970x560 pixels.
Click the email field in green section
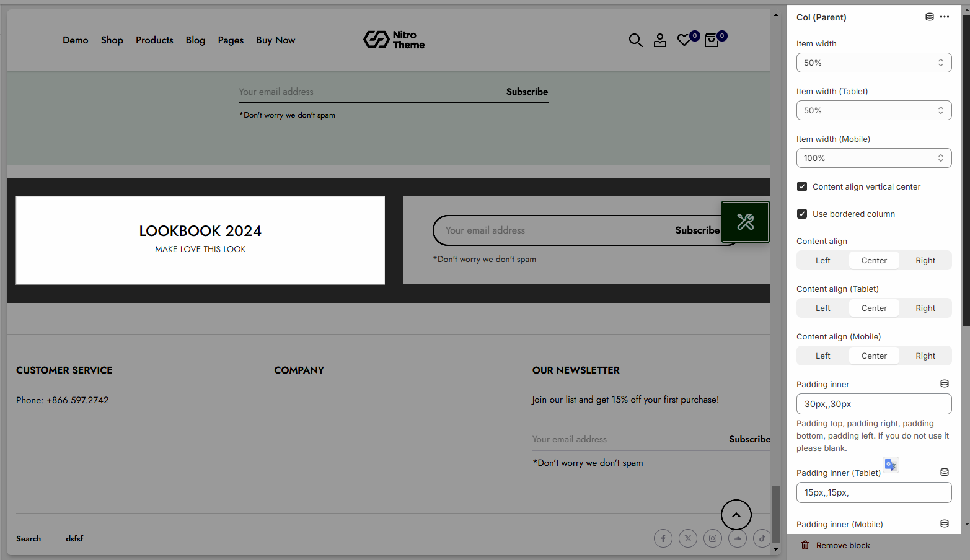coord(369,92)
